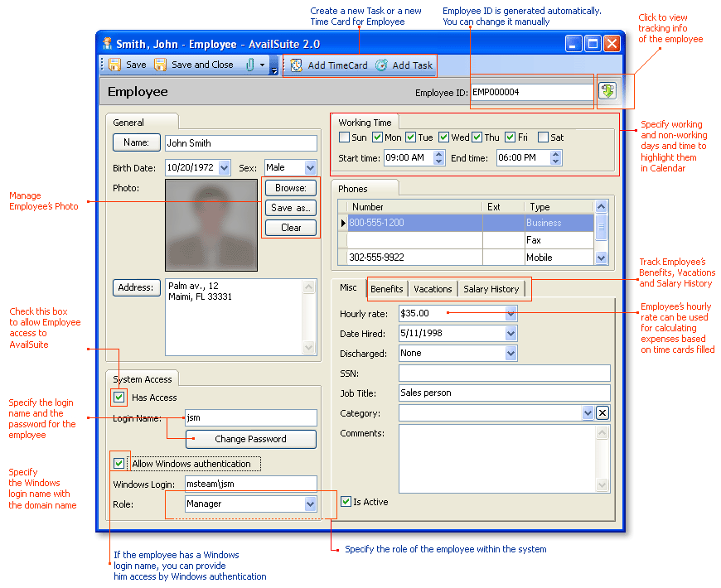Click the Save icon in toolbar

115,65
